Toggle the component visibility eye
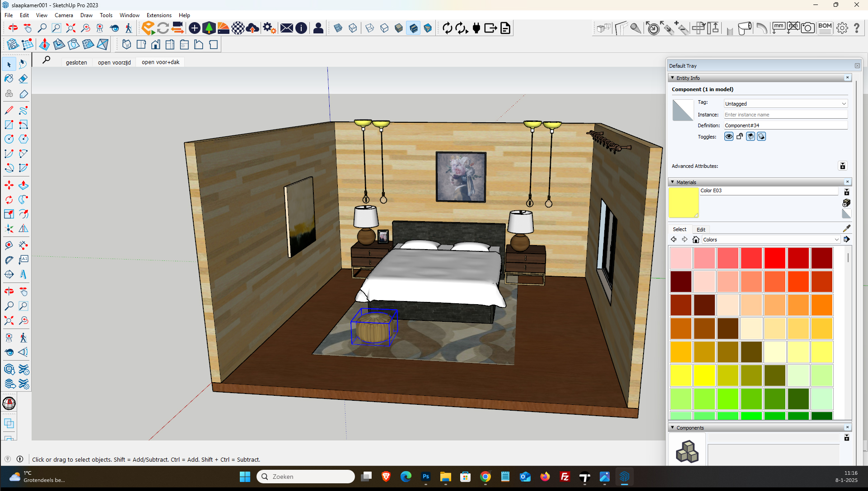This screenshot has width=868, height=491. pos(728,136)
